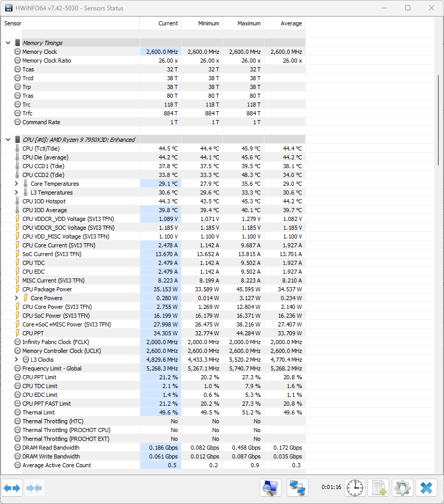This screenshot has width=444, height=504.
Task: Click the Average column header
Action: point(285,23)
